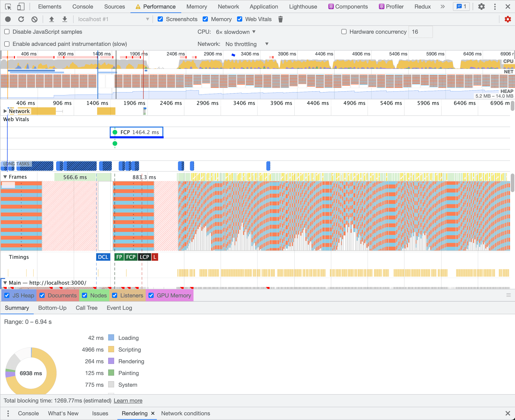Image resolution: width=515 pixels, height=420 pixels.
Task: Toggle device toolbar icon
Action: (21, 7)
